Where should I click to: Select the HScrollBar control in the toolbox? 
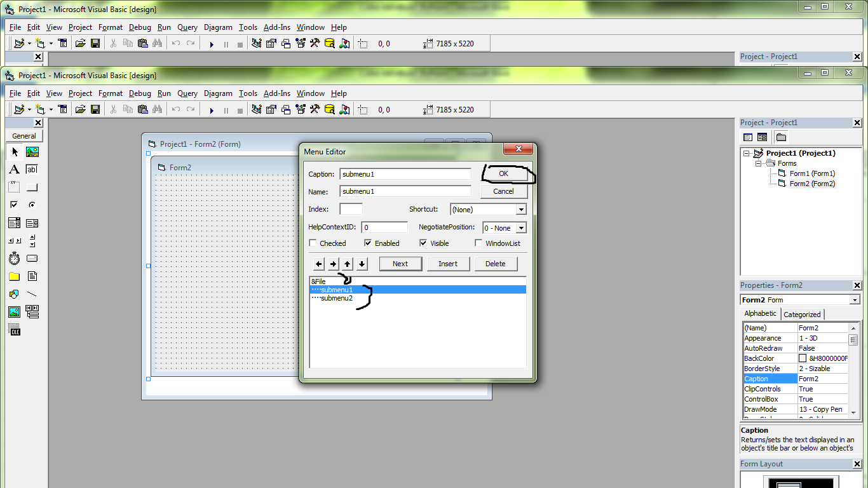[x=15, y=241]
